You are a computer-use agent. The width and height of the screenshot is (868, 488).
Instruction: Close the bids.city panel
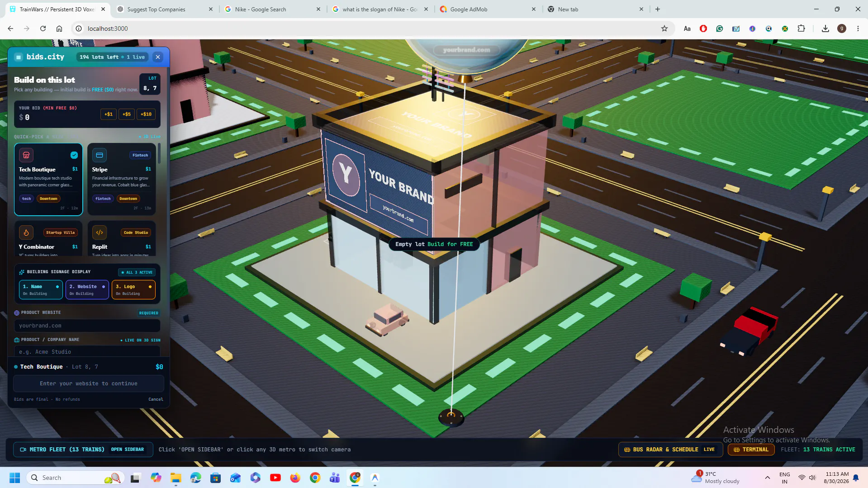157,57
